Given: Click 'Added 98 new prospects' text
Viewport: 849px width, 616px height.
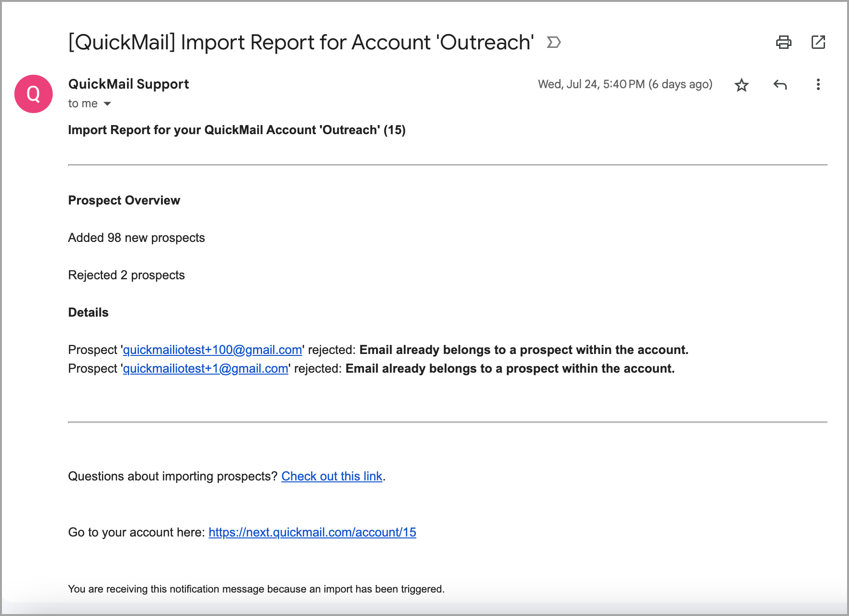Looking at the screenshot, I should pyautogui.click(x=136, y=238).
